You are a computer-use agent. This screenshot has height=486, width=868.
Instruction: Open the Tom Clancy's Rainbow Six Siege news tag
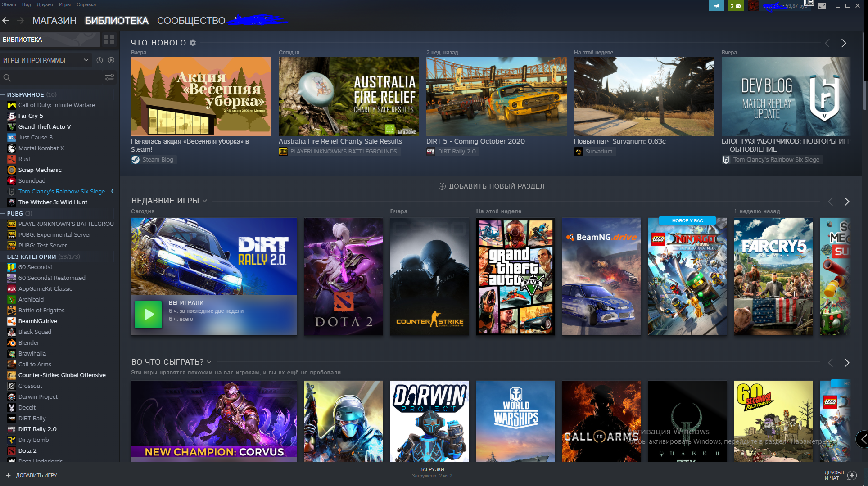click(771, 160)
